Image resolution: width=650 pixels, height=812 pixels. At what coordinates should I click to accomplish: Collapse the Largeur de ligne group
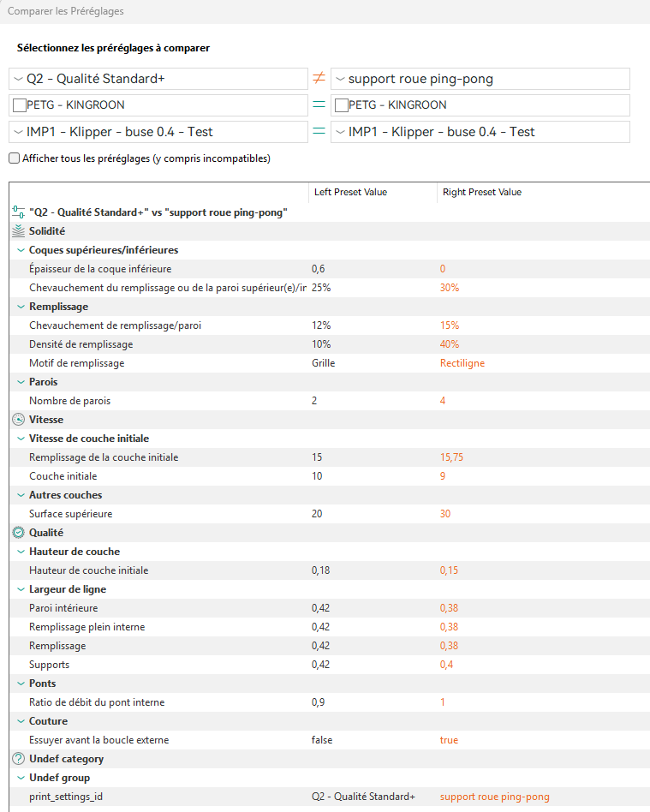click(21, 589)
